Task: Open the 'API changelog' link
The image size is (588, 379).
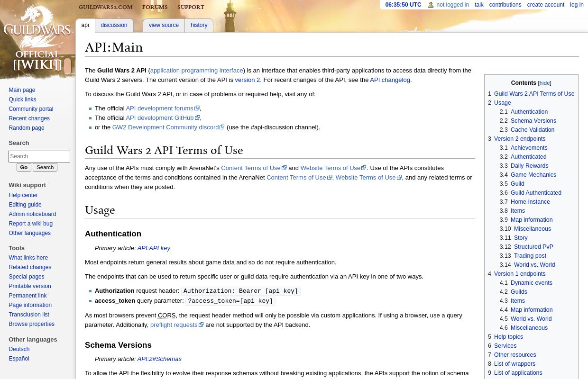Action: point(390,80)
